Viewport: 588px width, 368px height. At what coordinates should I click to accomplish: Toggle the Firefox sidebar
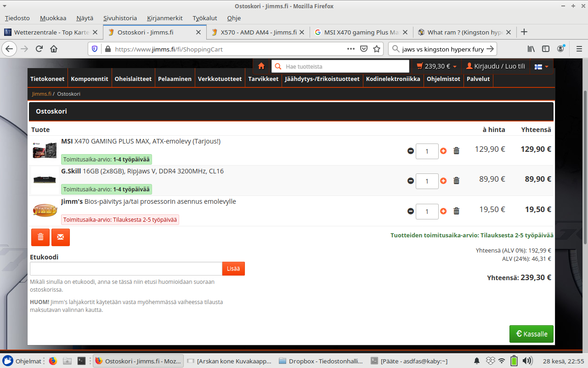pyautogui.click(x=546, y=49)
